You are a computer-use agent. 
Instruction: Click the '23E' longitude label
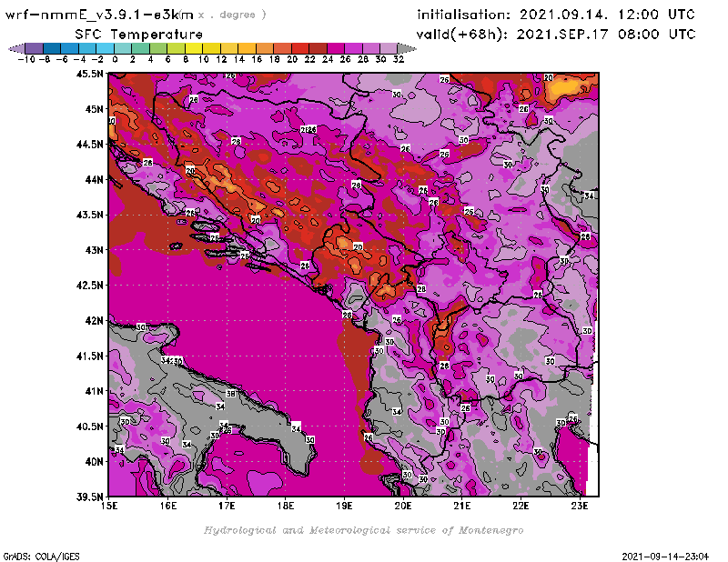pyautogui.click(x=580, y=506)
